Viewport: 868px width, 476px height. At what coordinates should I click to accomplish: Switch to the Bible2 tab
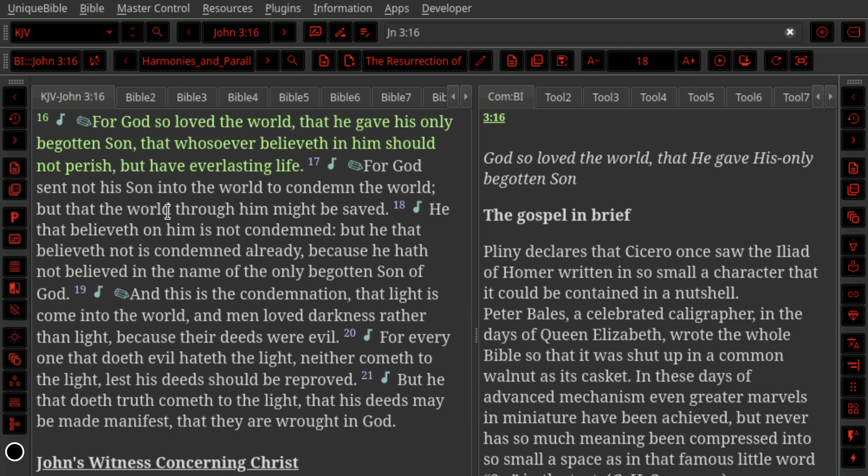point(141,97)
